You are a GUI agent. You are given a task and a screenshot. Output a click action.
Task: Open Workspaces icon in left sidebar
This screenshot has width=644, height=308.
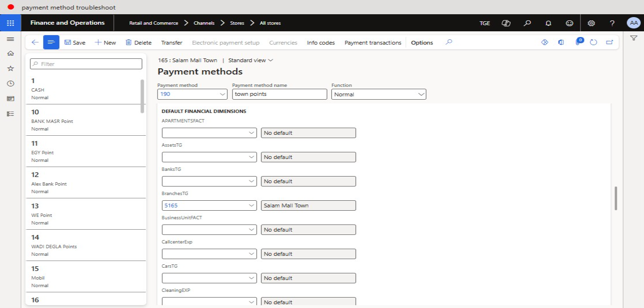(10, 99)
